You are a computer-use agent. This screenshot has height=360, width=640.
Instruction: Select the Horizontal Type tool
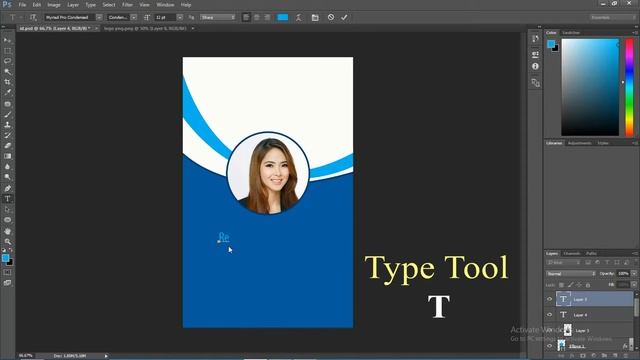pos(7,199)
